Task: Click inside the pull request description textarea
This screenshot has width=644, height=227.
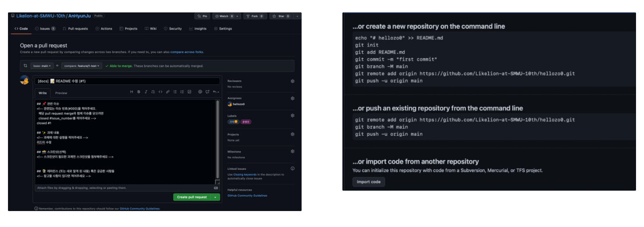Action: pos(126,142)
